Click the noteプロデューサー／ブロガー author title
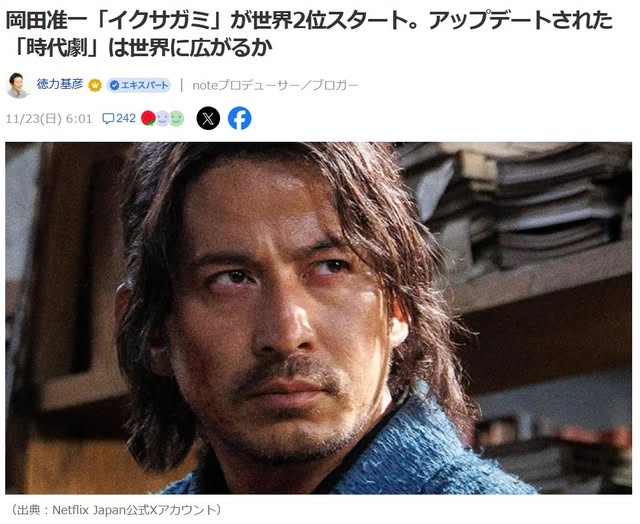 coord(275,85)
